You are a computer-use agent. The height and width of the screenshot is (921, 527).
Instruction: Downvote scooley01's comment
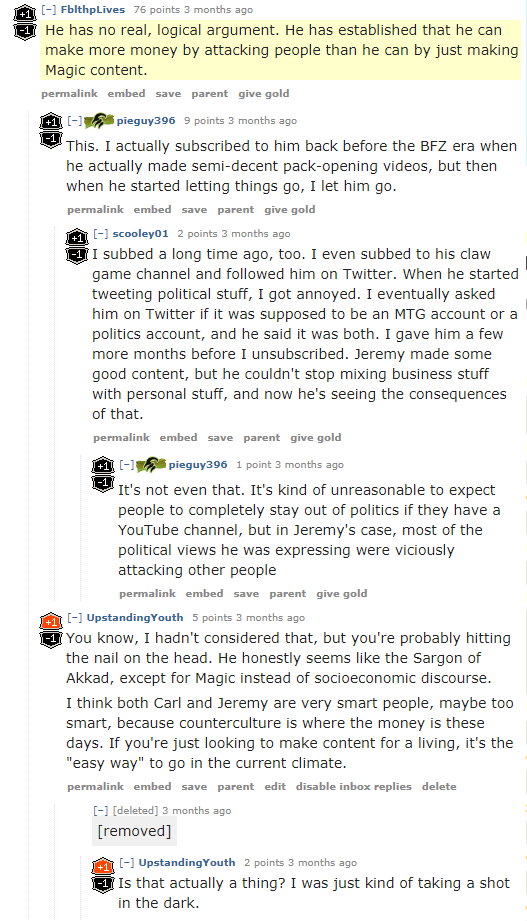pyautogui.click(x=76, y=256)
